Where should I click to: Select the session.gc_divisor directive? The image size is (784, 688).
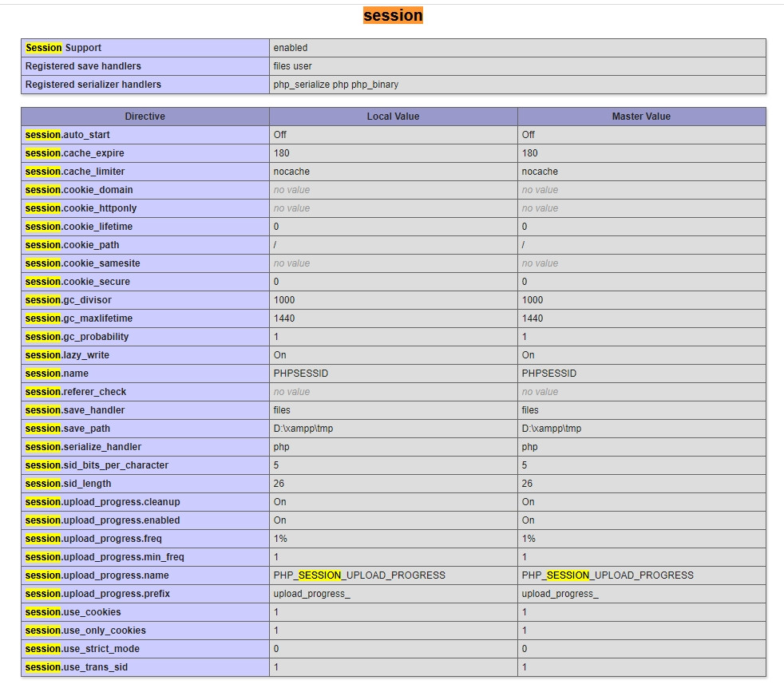[x=69, y=300]
